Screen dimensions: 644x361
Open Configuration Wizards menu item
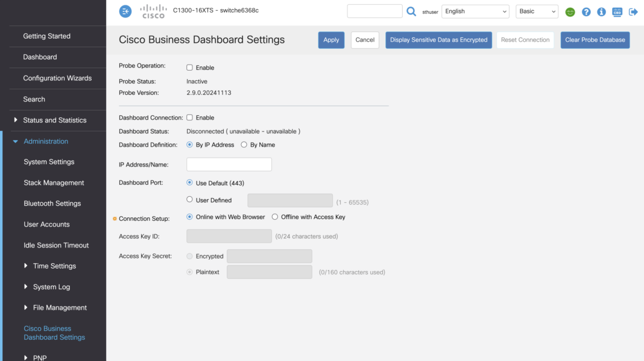[57, 78]
